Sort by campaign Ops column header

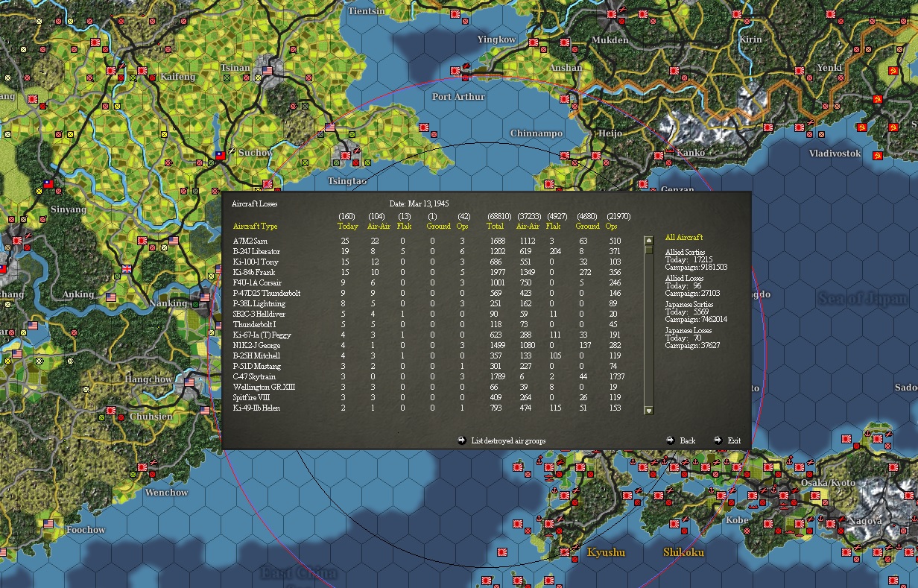pos(611,226)
